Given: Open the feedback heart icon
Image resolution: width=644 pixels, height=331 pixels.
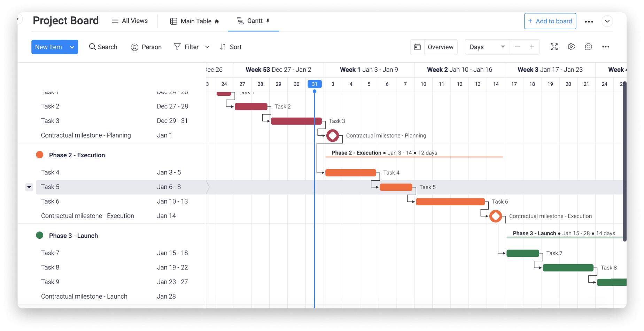Looking at the screenshot, I should [x=589, y=47].
